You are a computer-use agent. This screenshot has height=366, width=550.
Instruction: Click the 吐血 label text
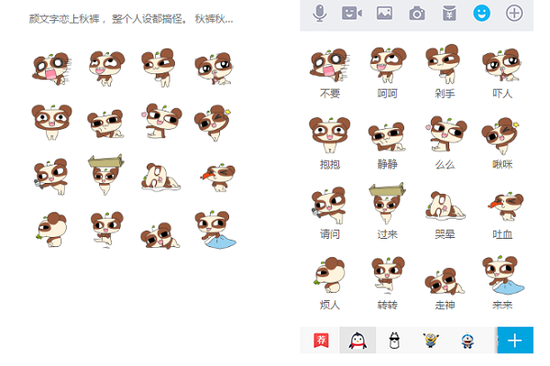(502, 234)
